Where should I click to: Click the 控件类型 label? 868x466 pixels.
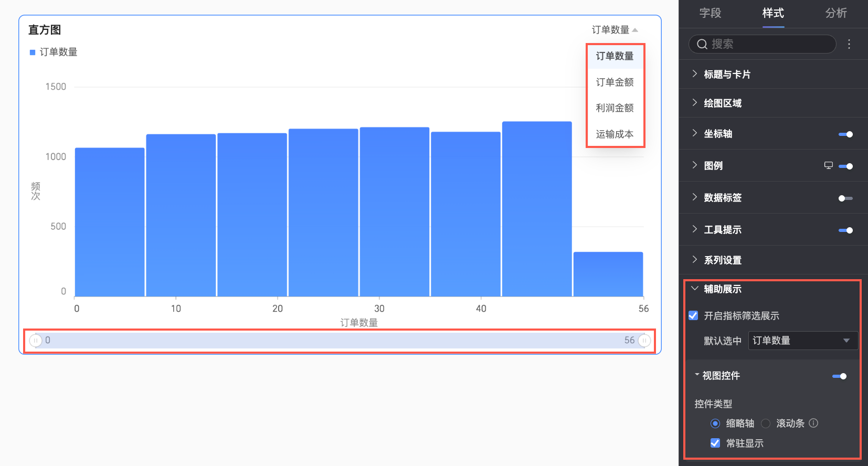point(713,404)
